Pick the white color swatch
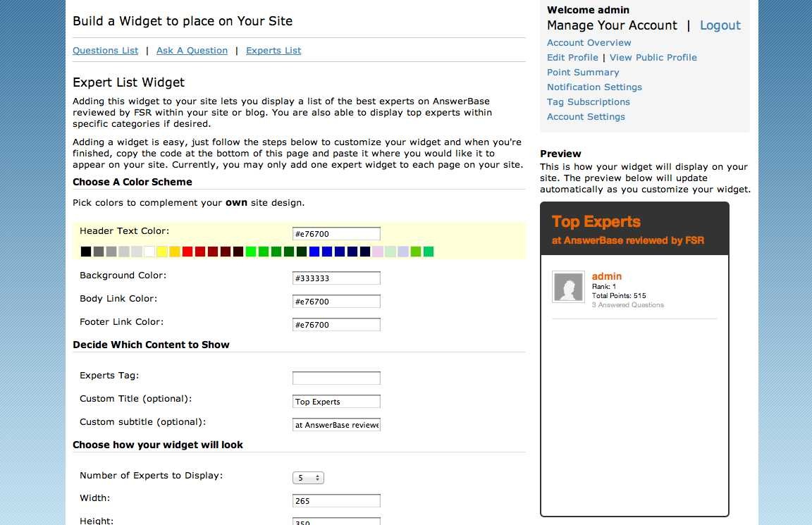This screenshot has width=812, height=525. [149, 252]
